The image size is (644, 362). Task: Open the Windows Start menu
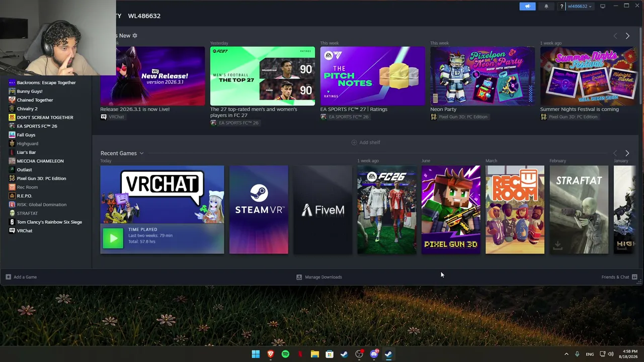[256, 354]
